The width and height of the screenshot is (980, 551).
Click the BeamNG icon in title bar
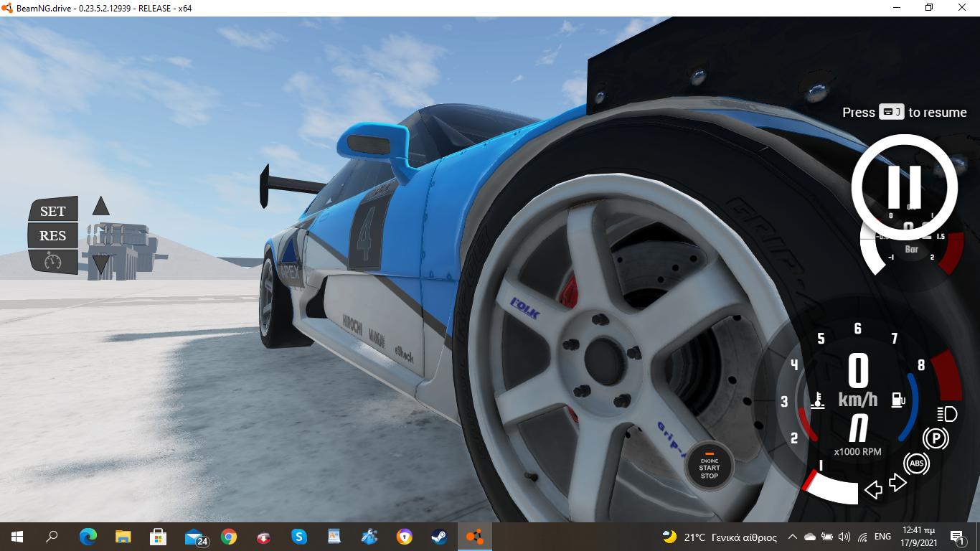pyautogui.click(x=7, y=8)
